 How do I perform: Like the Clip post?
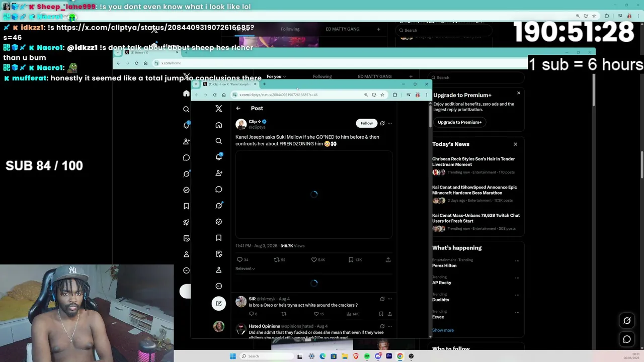click(314, 259)
